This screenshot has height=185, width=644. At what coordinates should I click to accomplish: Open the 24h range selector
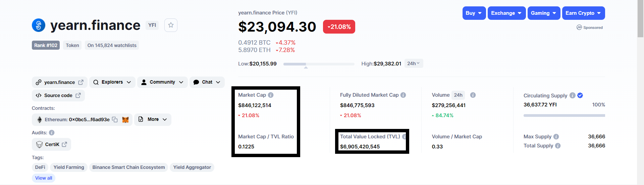tap(414, 63)
